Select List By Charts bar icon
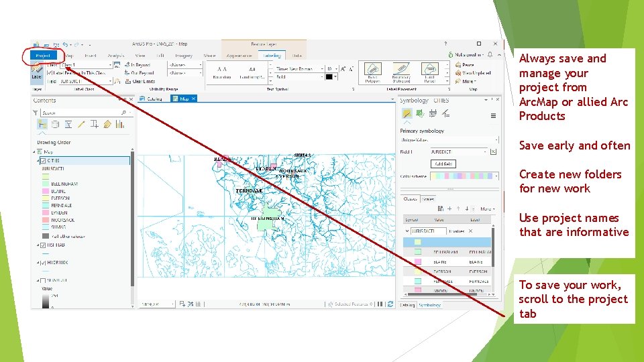Viewport: 644px width, 362px height. 120,125
